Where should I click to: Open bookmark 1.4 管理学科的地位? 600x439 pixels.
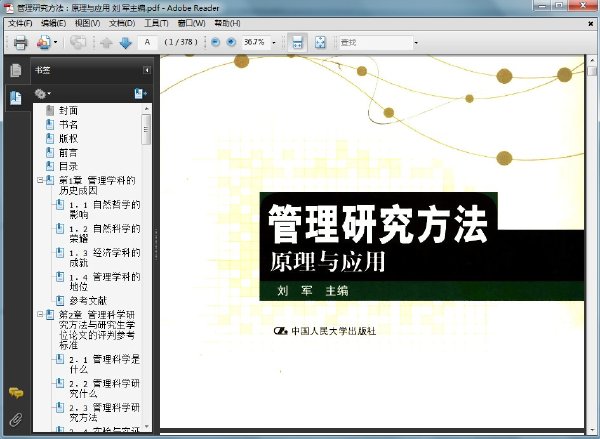coord(104,282)
